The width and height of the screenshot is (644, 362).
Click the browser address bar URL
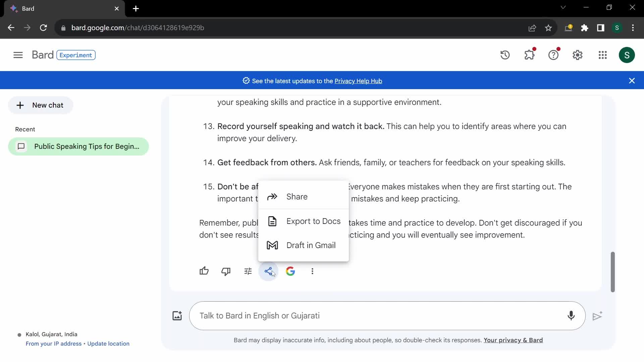(138, 28)
